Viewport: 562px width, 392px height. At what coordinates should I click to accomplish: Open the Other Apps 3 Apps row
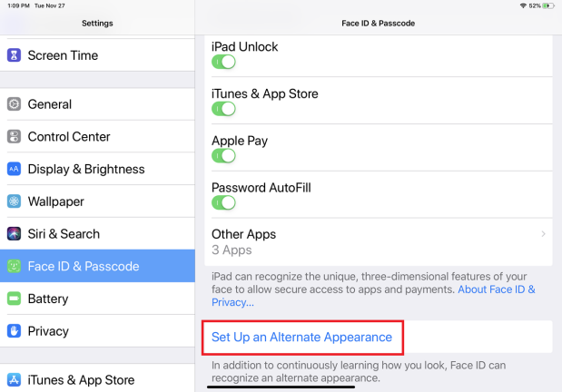pyautogui.click(x=378, y=242)
